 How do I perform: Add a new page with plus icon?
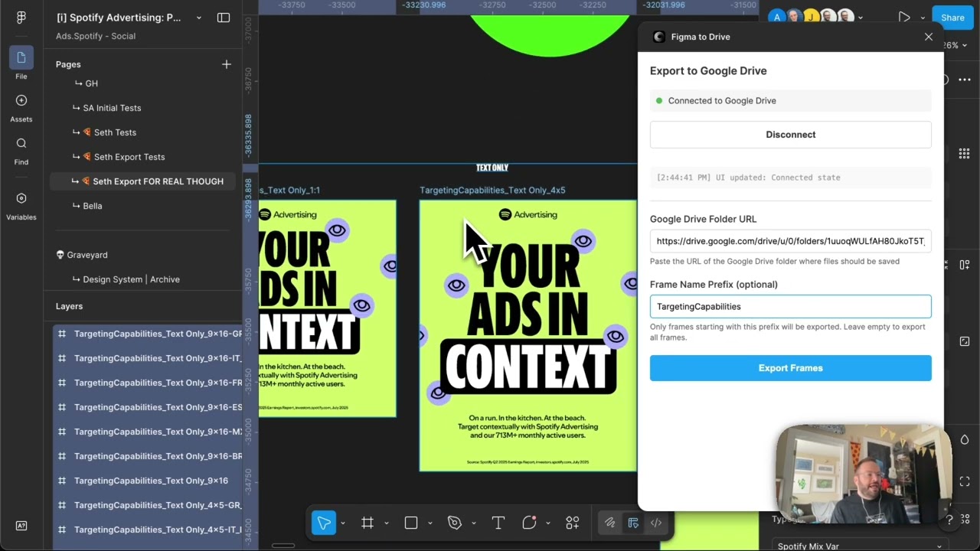[x=226, y=64]
